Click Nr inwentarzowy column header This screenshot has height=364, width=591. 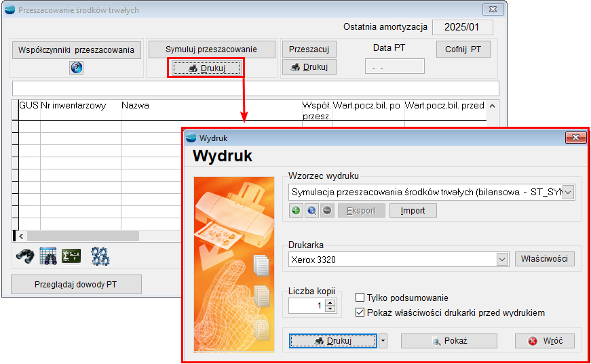[x=80, y=110]
